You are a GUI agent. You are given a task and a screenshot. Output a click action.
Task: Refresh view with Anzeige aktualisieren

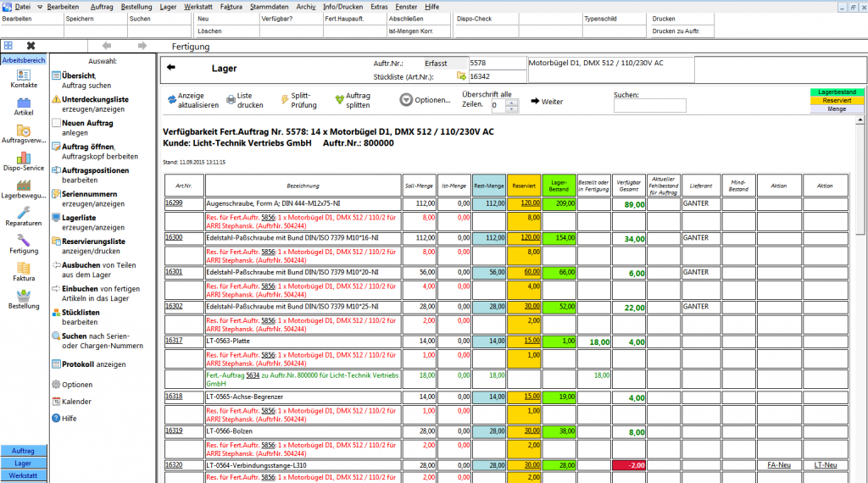coord(192,100)
